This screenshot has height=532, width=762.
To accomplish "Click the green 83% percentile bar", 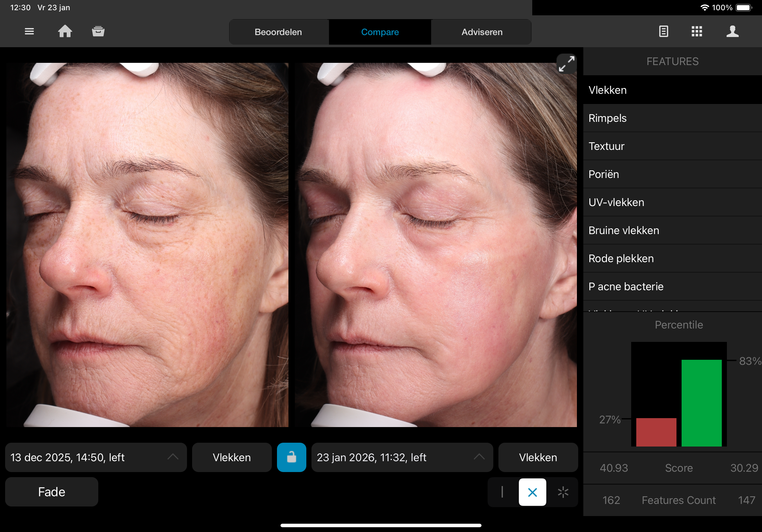I will [702, 403].
